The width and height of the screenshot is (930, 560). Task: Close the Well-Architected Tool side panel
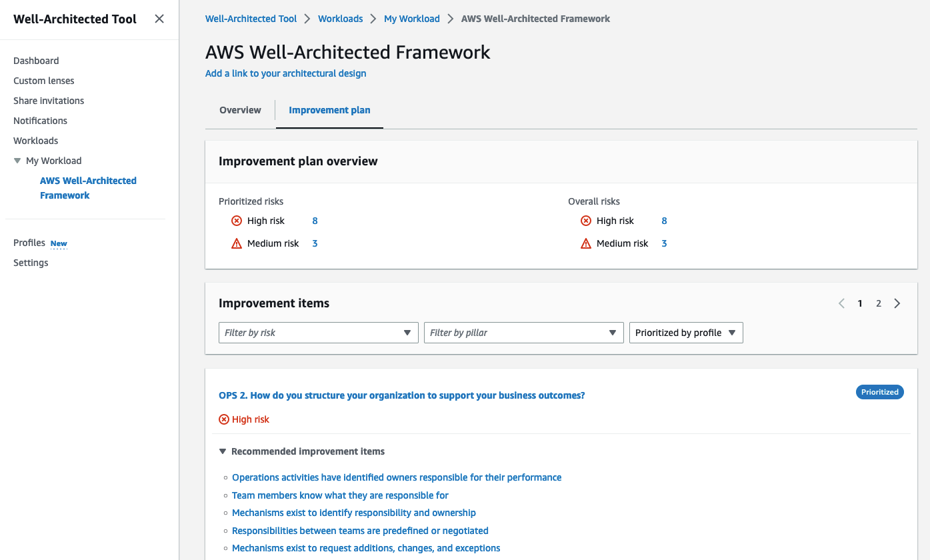(159, 19)
